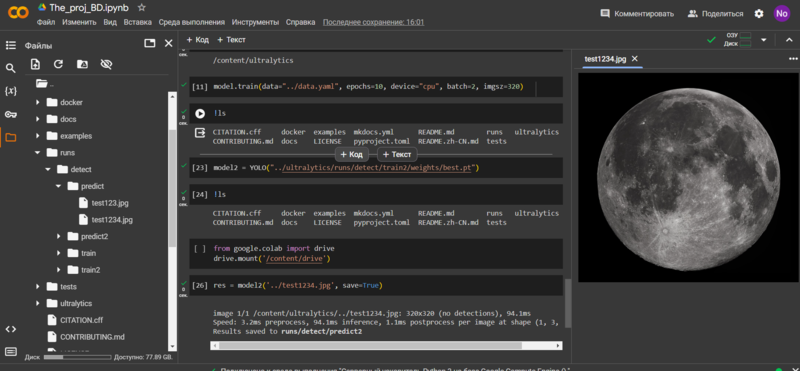The height and width of the screenshot is (371, 800).
Task: Open the secrets key sidebar icon
Action: tap(11, 114)
